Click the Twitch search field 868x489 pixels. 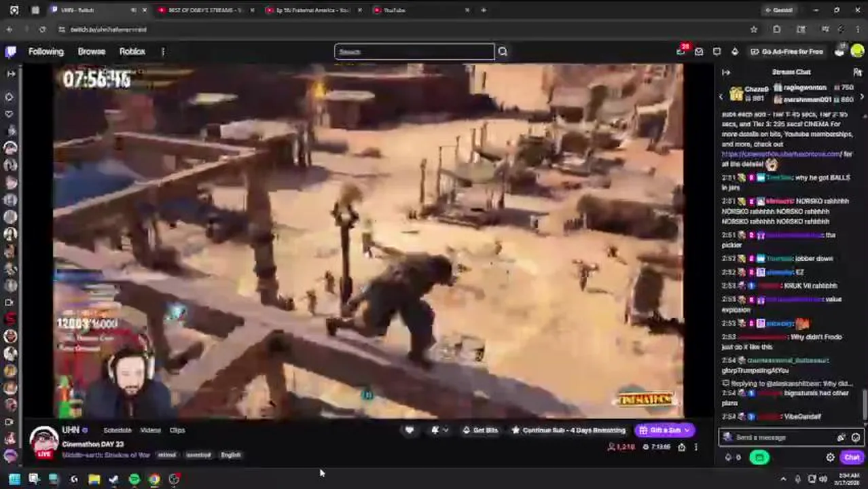pos(414,52)
